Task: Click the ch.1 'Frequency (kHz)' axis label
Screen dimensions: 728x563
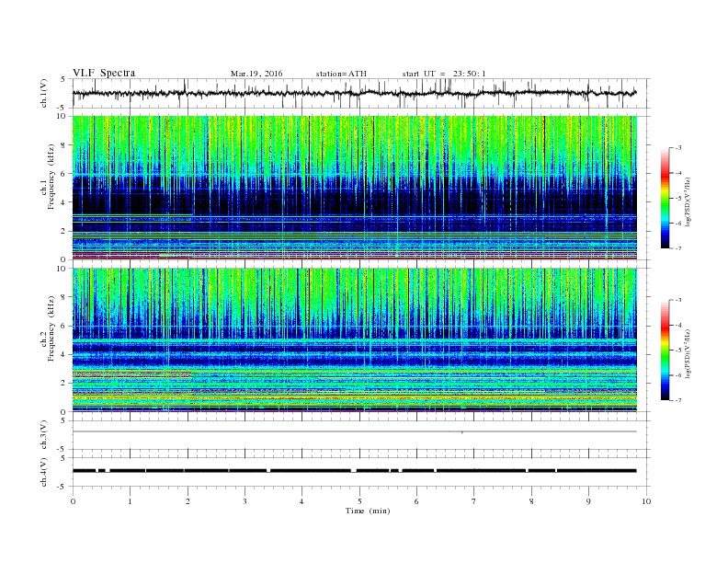Action: [51, 177]
